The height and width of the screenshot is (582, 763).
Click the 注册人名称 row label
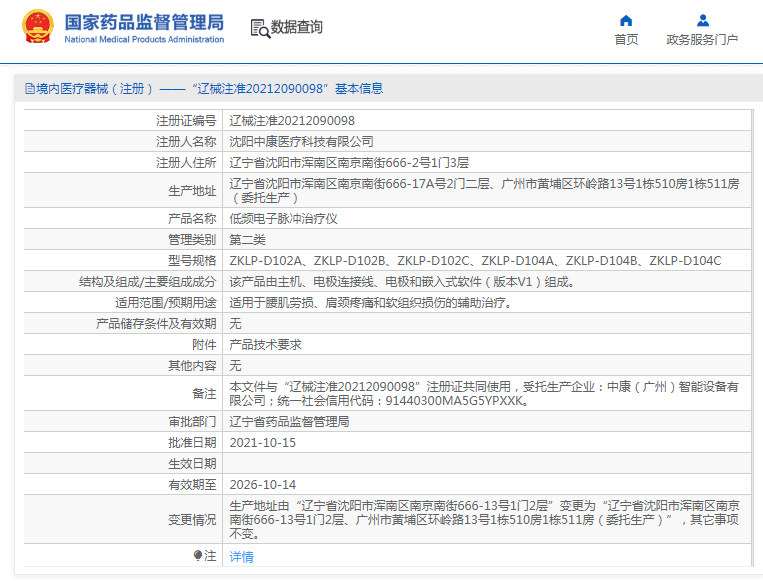click(186, 142)
